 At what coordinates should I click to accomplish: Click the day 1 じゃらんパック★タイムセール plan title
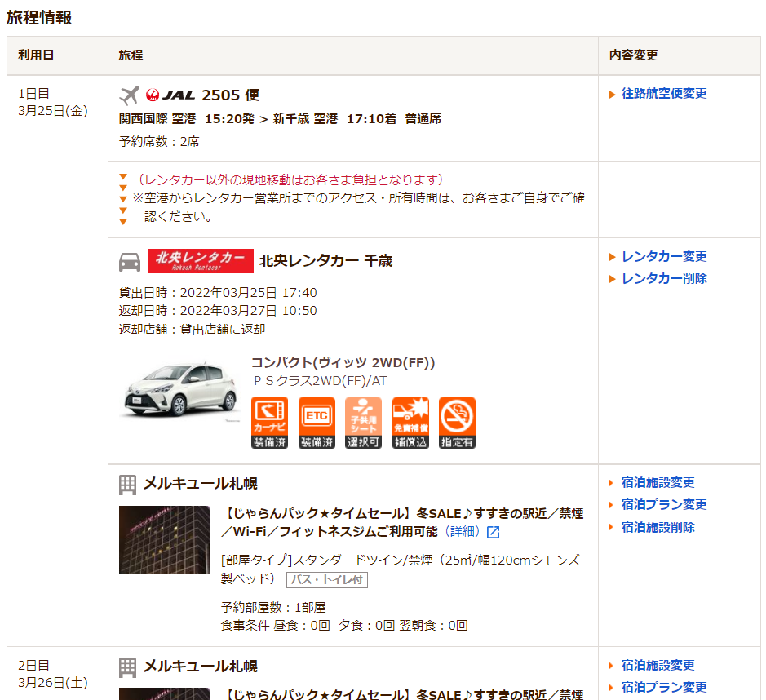click(402, 522)
